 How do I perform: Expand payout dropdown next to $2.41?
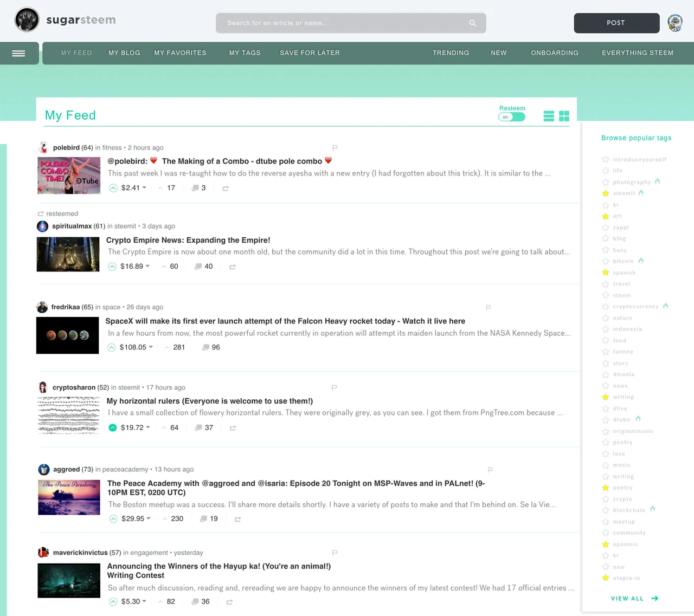click(x=144, y=188)
